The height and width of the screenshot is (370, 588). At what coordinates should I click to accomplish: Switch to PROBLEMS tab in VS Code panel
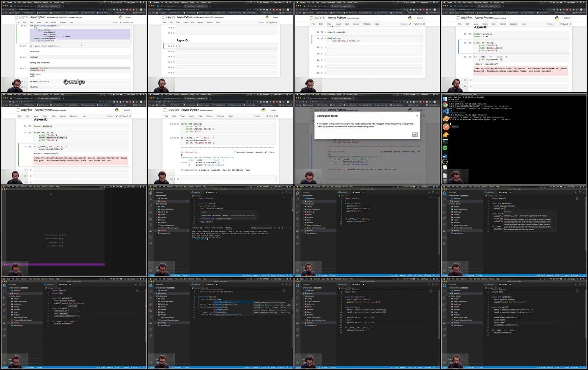(x=196, y=228)
